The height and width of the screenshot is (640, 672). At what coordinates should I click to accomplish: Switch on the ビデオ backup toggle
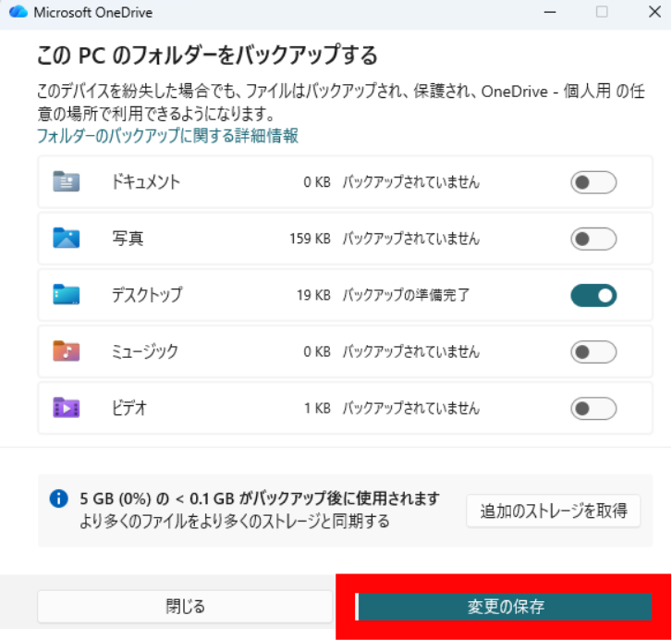pyautogui.click(x=593, y=409)
